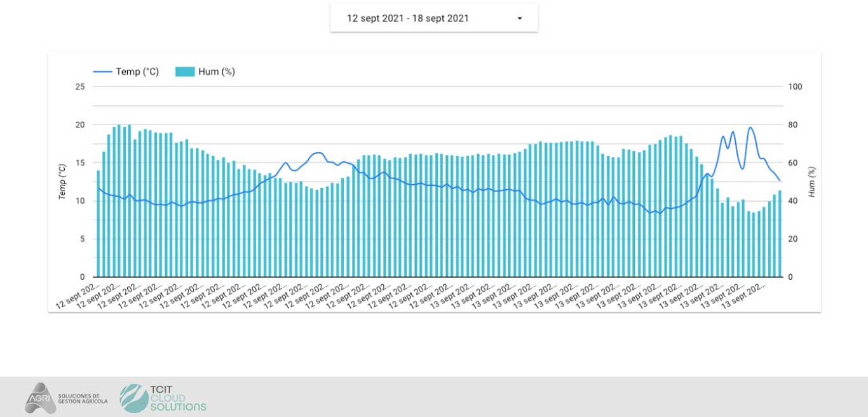Click the Temp (°C) legend line swatch

pyautogui.click(x=102, y=72)
